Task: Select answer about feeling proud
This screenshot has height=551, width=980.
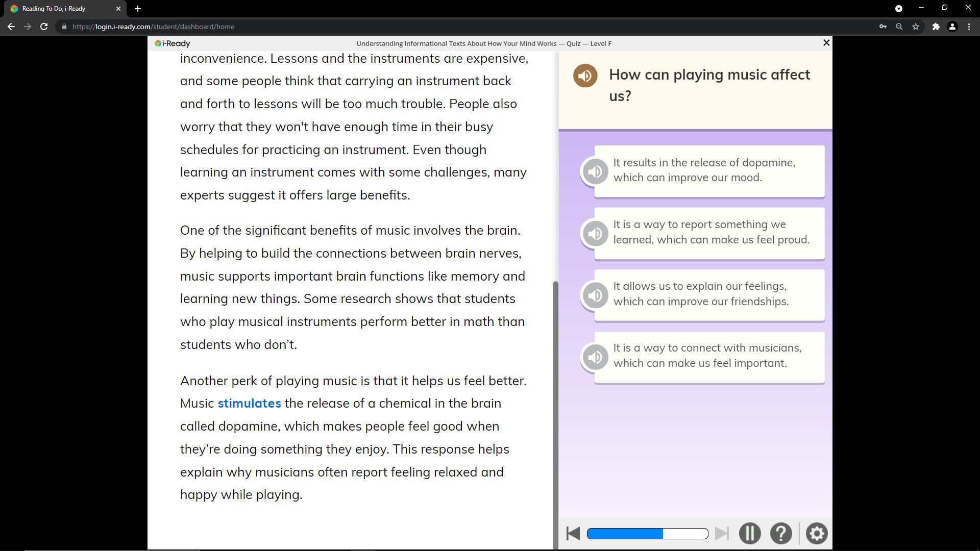Action: tap(709, 233)
